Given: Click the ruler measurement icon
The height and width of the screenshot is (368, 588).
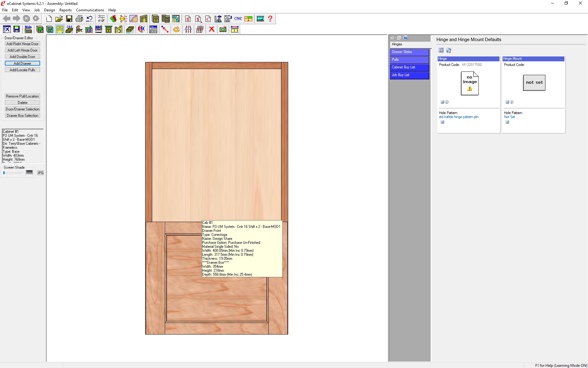Looking at the screenshot, I should click(x=235, y=29).
